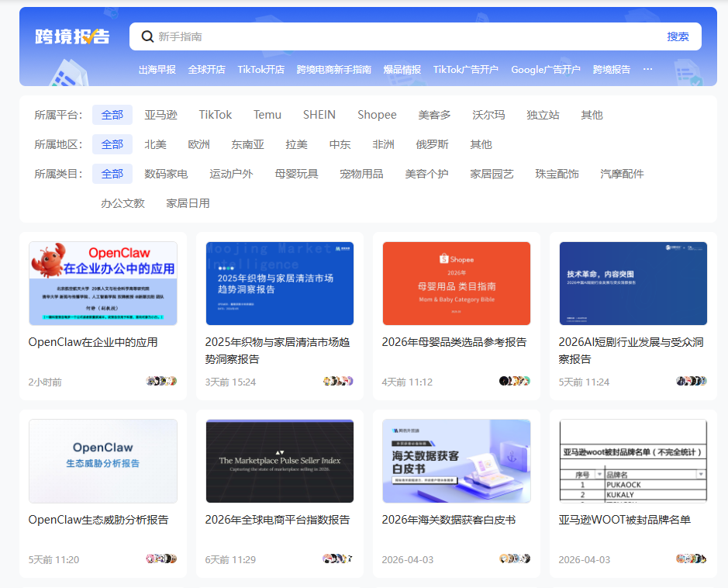
Task: Select 亚马逊 platform filter
Action: (160, 115)
